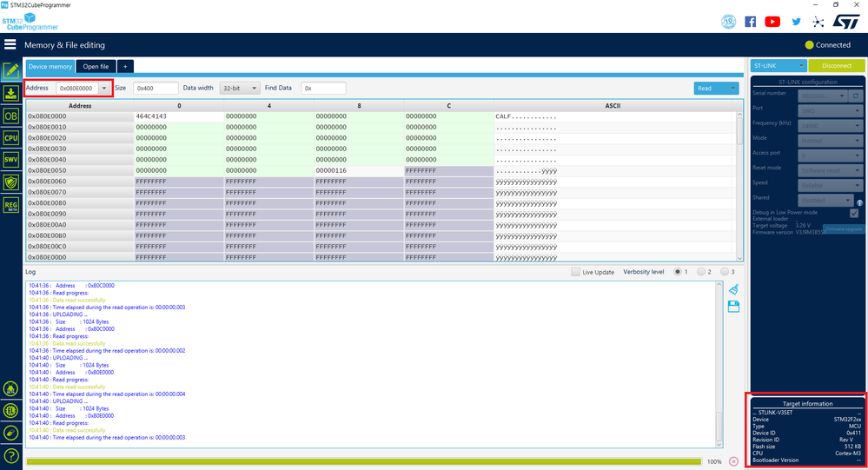
Task: Click the Size input field
Action: pyautogui.click(x=156, y=88)
